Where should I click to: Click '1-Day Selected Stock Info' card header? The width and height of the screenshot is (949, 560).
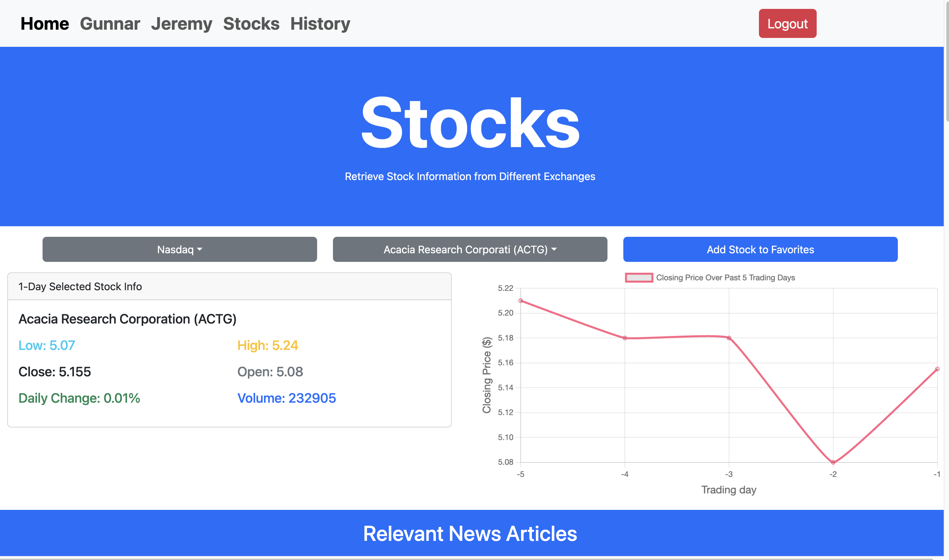[230, 286]
